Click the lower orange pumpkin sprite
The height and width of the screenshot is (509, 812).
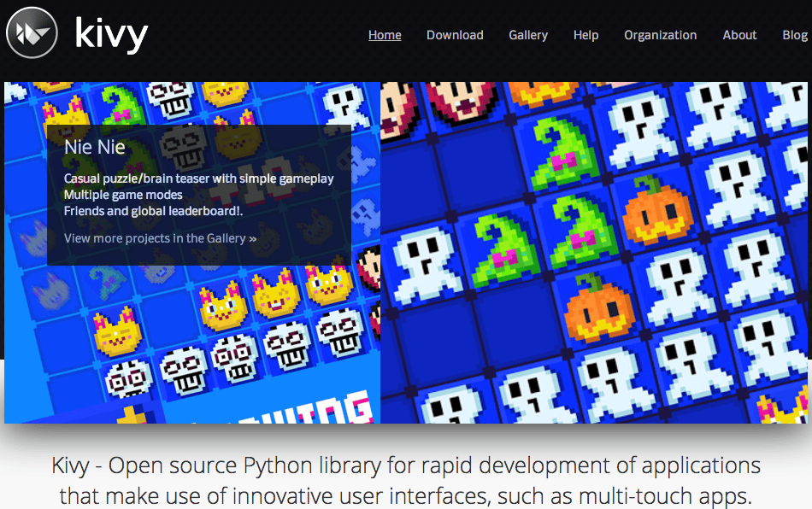coord(598,309)
